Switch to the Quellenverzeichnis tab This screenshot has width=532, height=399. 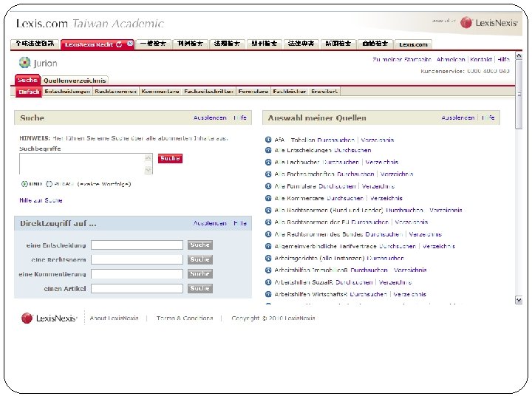click(75, 81)
